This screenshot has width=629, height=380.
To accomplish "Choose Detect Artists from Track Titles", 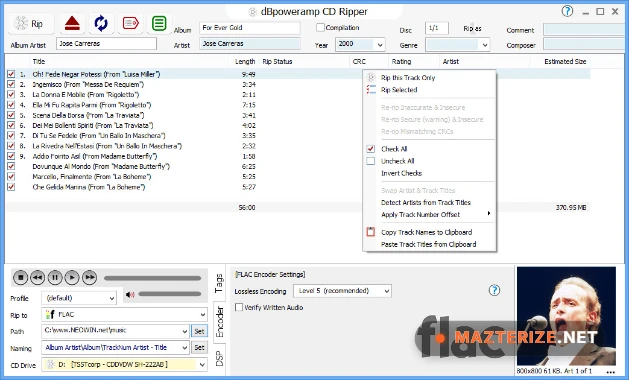I will pos(429,202).
